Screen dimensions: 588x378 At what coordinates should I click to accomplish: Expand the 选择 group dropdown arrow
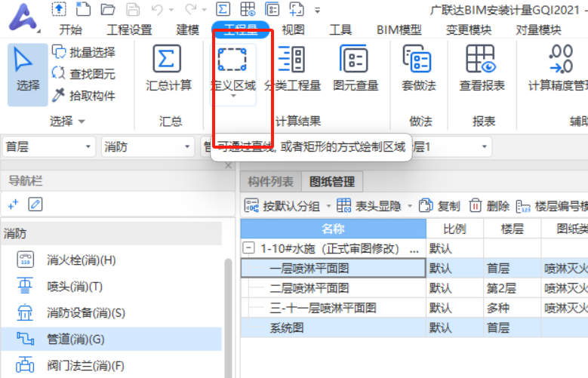[82, 121]
